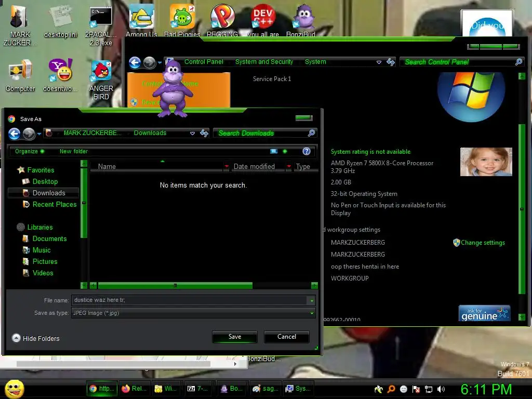Collapse folder pane with Hide Folders
Screen dimensions: 532x399
(36, 338)
